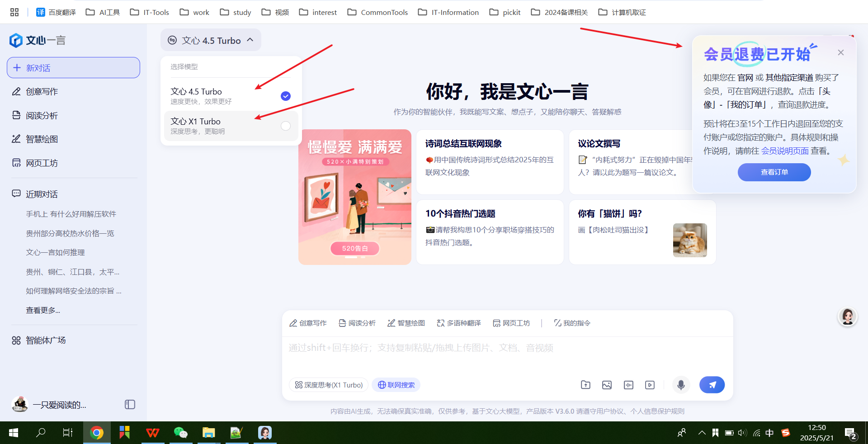Open the 计算机取证 bookmarks folder
Image resolution: width=868 pixels, height=444 pixels.
(x=622, y=12)
